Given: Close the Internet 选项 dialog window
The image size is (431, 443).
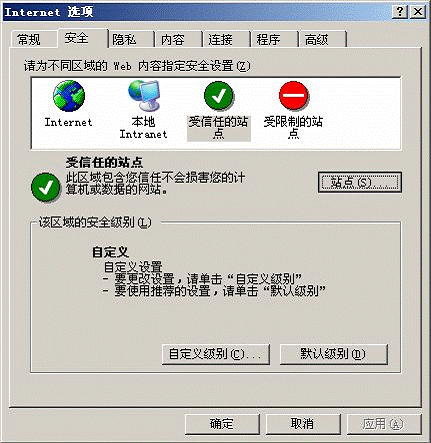Looking at the screenshot, I should [x=417, y=12].
